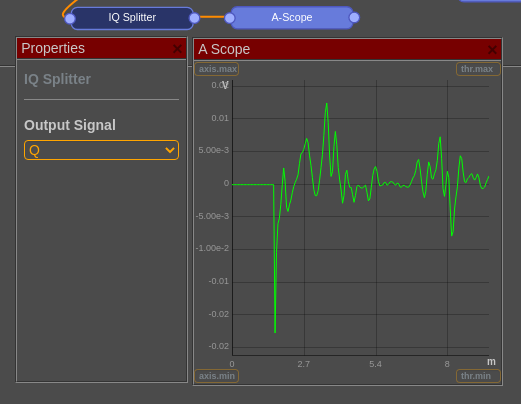Click the A Scope panel title bar
521x404 pixels.
[x=348, y=50]
